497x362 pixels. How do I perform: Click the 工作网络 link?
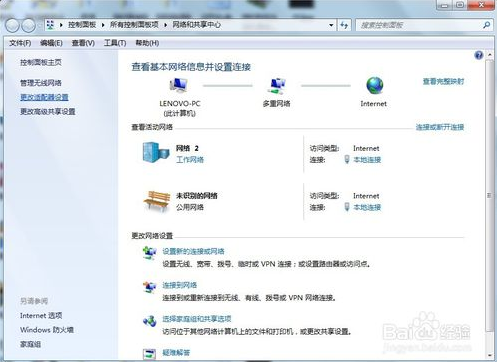coord(190,160)
